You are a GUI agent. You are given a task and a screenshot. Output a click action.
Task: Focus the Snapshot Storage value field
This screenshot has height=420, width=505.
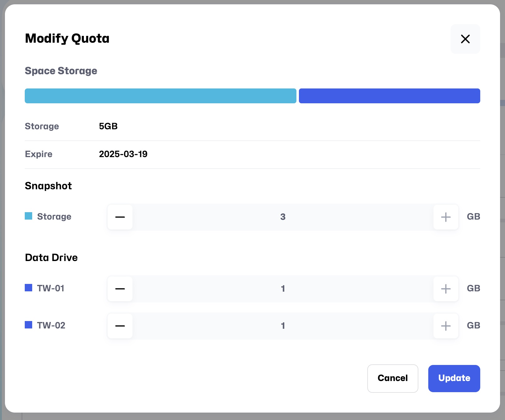pos(283,217)
